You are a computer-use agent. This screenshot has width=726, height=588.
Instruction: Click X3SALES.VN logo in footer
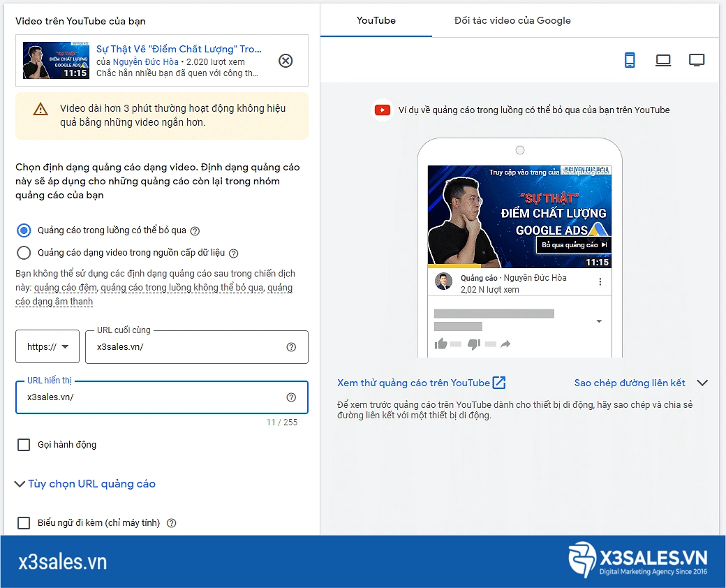tap(638, 560)
